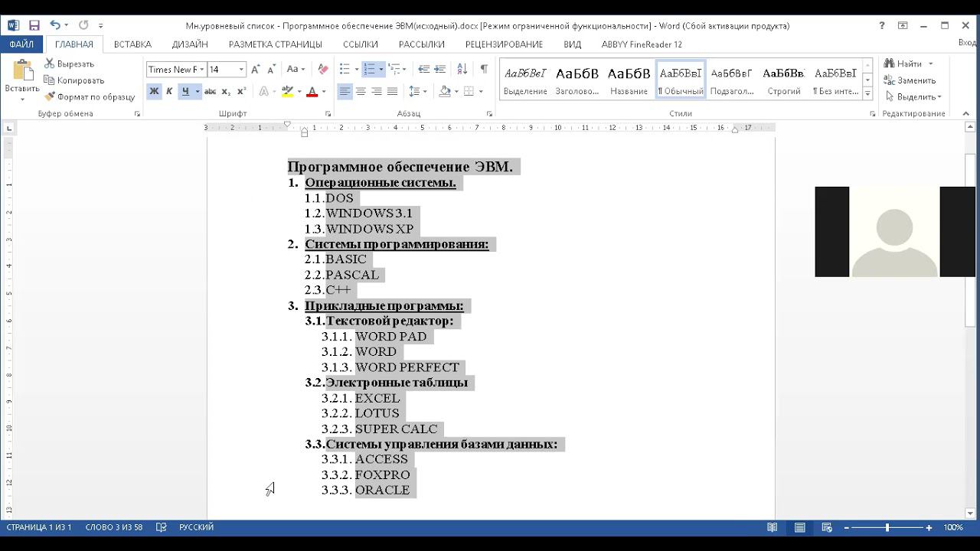Center align the text

pyautogui.click(x=361, y=92)
